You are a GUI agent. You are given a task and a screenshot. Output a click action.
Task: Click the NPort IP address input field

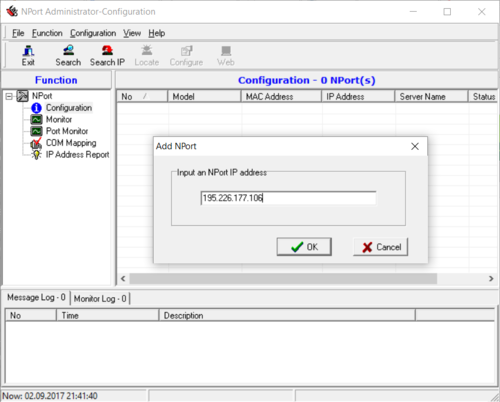[x=288, y=198]
